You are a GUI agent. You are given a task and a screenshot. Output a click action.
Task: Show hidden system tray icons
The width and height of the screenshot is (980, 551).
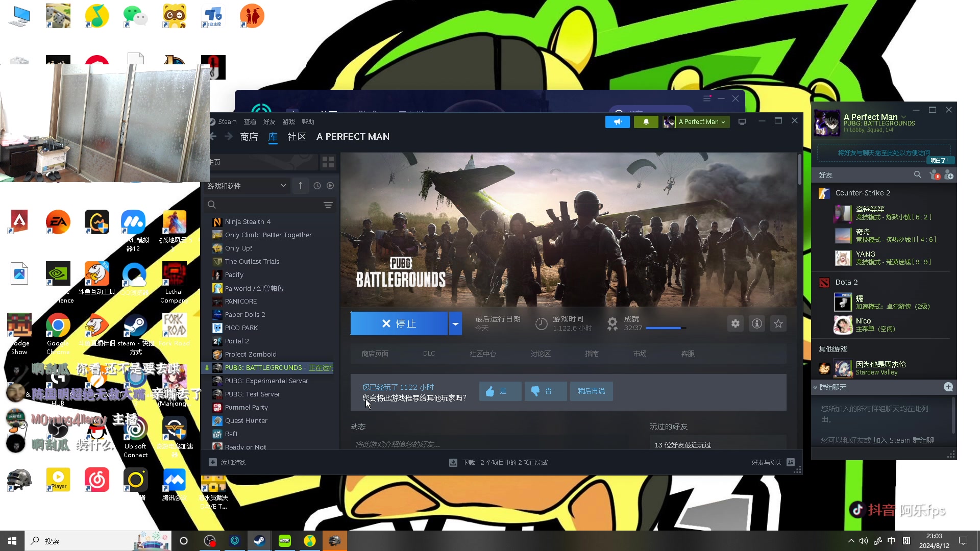click(851, 541)
